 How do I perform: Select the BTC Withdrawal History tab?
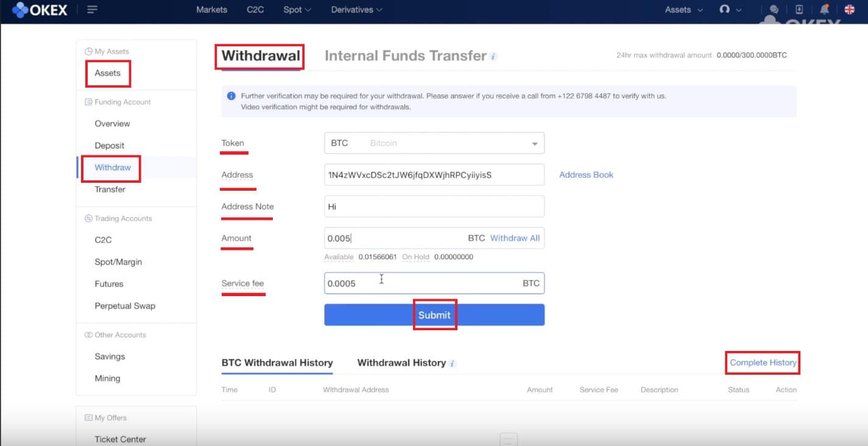coord(277,363)
